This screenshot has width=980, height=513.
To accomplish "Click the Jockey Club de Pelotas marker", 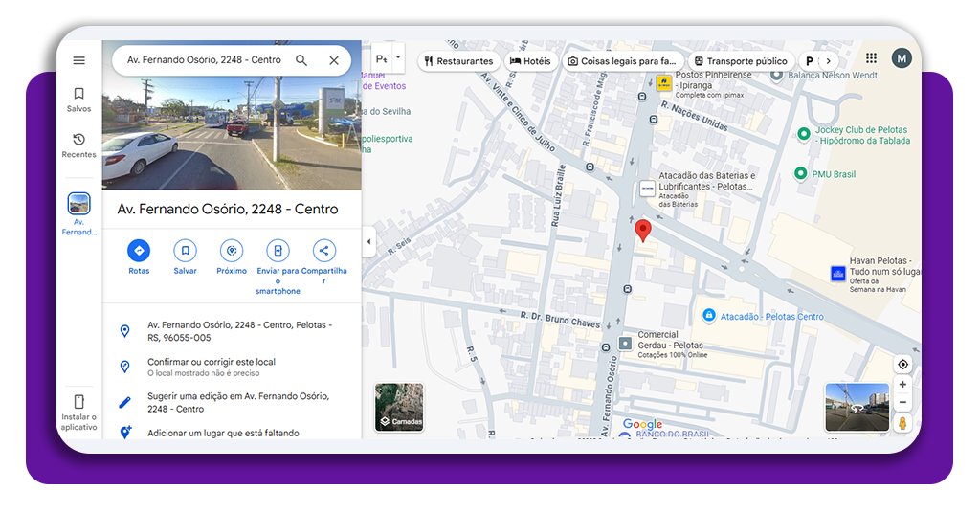I will (804, 134).
